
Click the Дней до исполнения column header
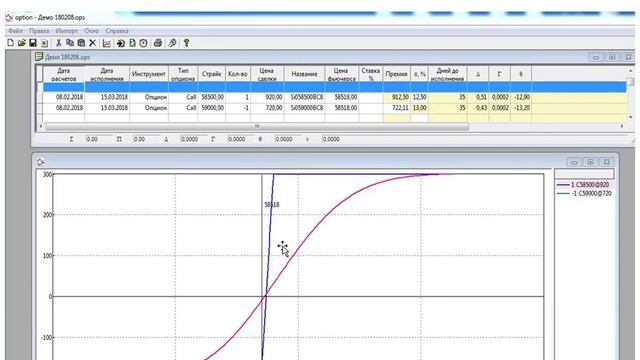[448, 74]
